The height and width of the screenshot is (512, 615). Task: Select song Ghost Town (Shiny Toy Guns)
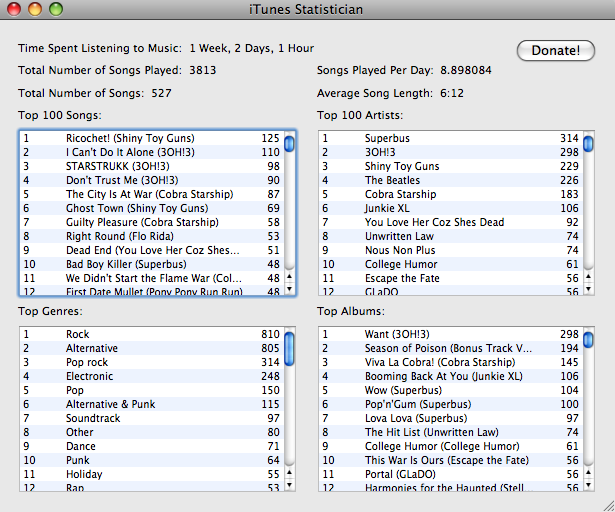click(152, 208)
